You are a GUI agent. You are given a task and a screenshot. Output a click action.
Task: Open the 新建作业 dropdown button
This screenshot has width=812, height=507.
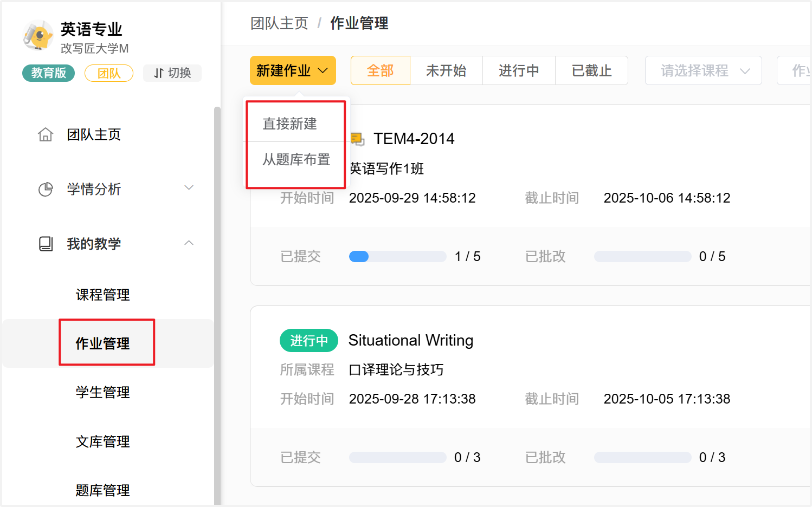[x=293, y=70]
